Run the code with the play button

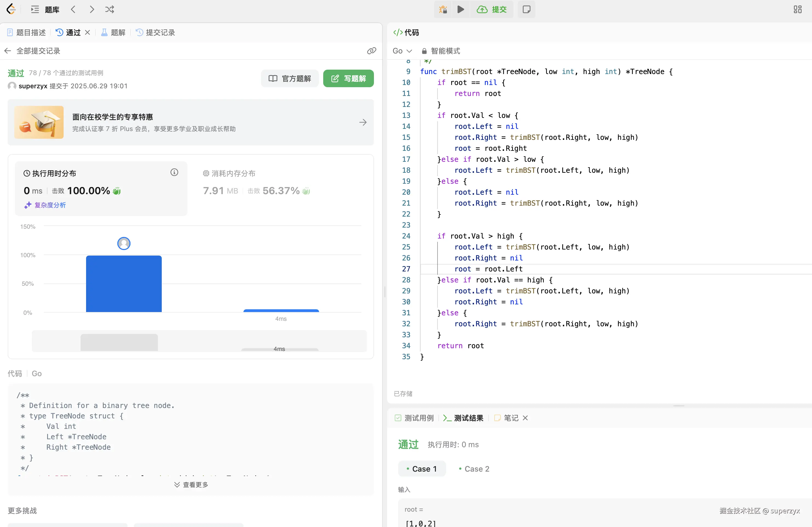coord(461,10)
